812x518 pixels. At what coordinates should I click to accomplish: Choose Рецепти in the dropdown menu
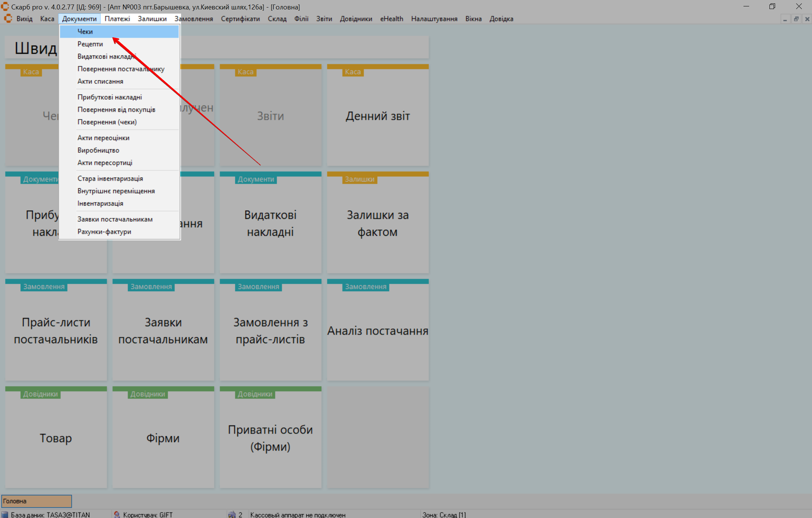coord(90,44)
